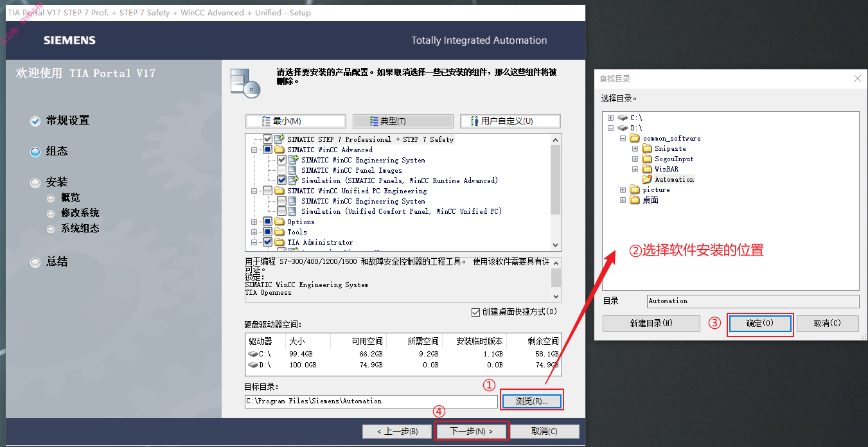Expand the C:\ drive in 查找目录 dialog

point(610,118)
